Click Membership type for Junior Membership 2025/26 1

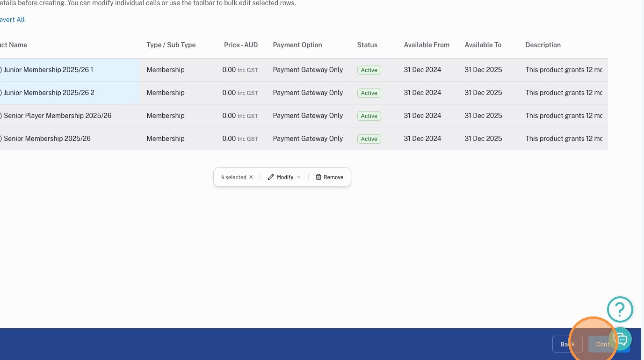click(166, 70)
